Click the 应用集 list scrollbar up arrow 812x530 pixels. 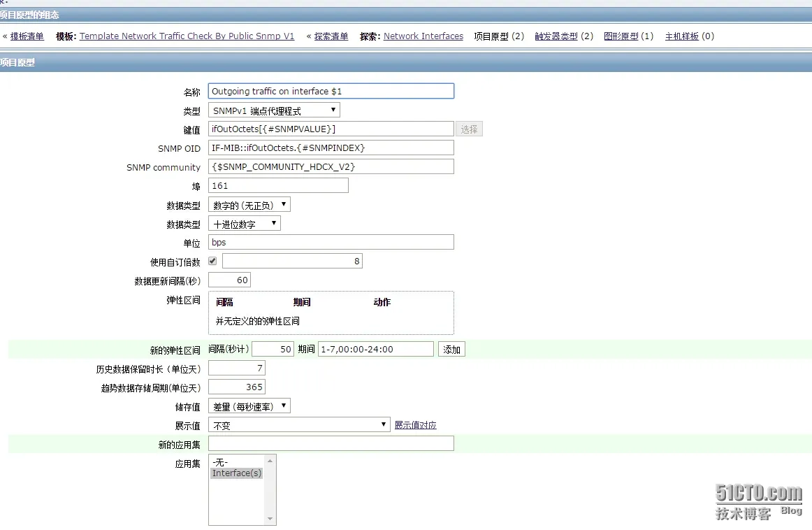tap(270, 461)
